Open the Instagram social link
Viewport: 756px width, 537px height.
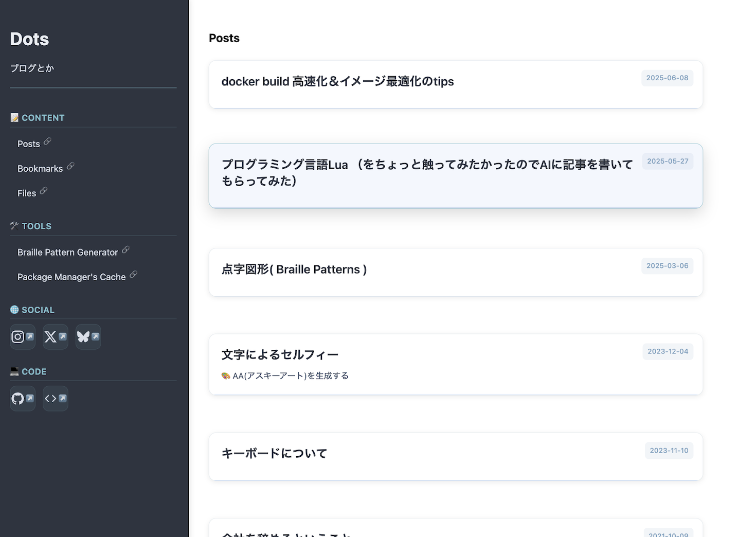tap(23, 337)
